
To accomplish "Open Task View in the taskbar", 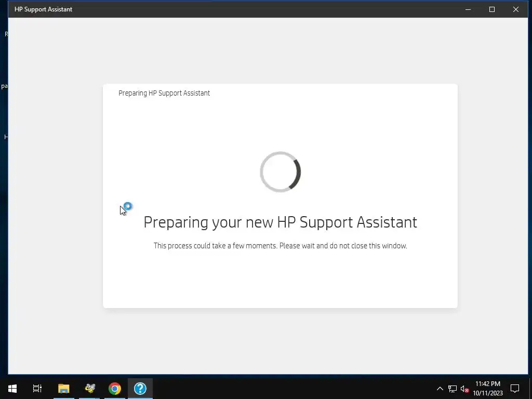I will (x=37, y=389).
